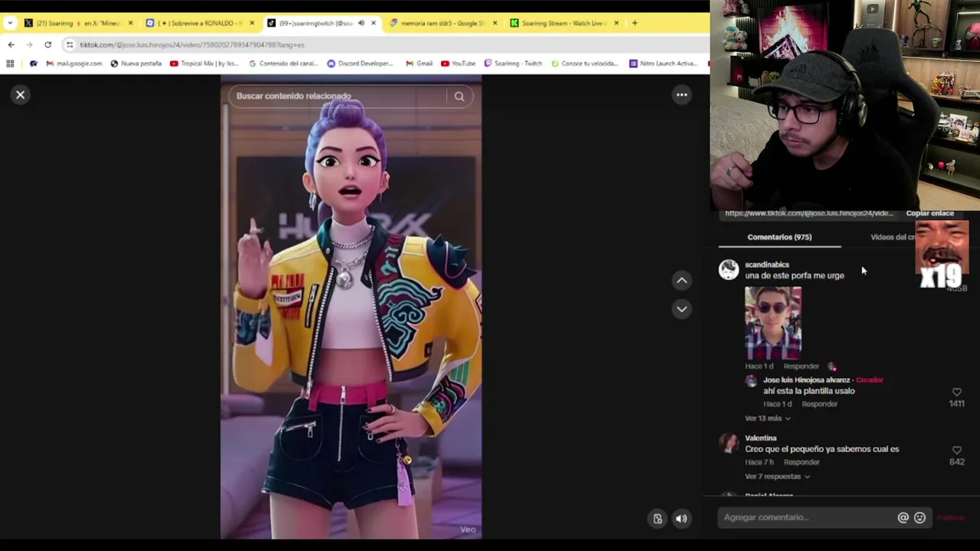Switch to 'memoria ram ddr5' Google tab
The image size is (980, 551).
click(x=441, y=23)
